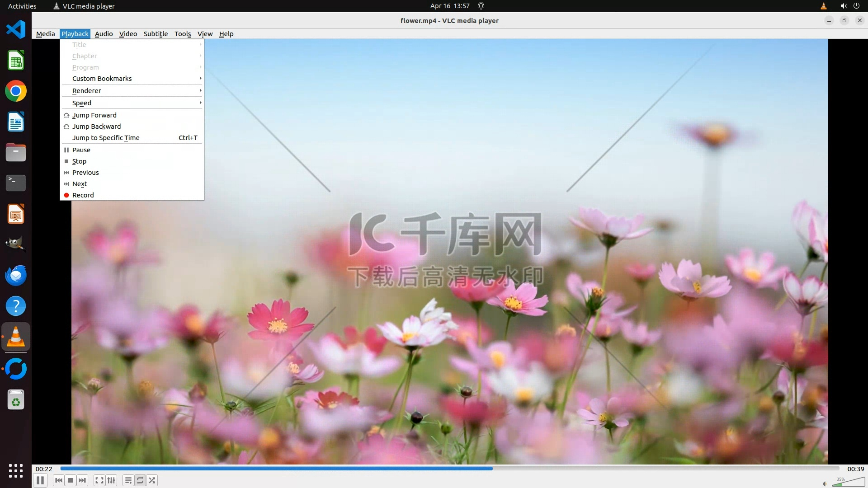The height and width of the screenshot is (488, 868).
Task: Click the next media toolbar icon
Action: click(x=82, y=480)
